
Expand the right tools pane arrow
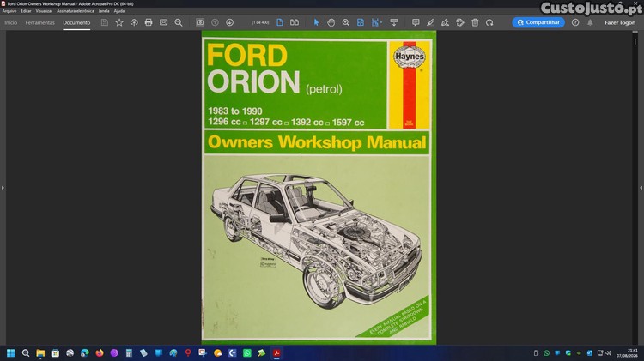[641, 188]
